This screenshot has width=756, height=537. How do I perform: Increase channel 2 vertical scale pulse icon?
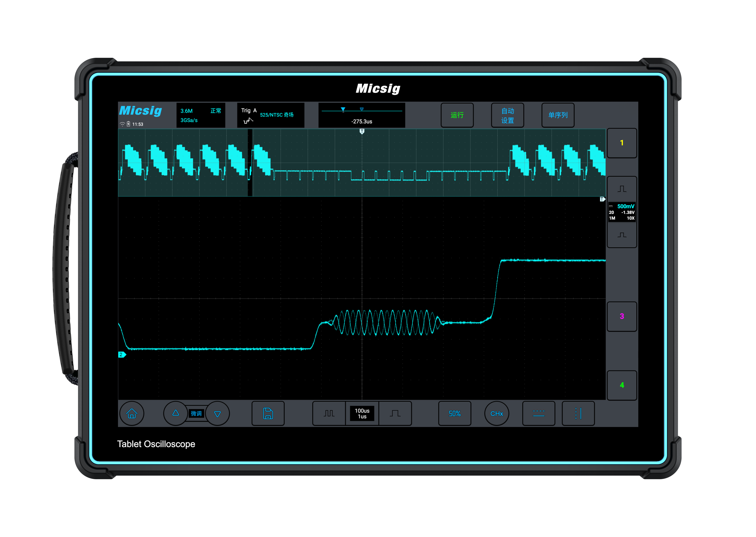coord(622,189)
